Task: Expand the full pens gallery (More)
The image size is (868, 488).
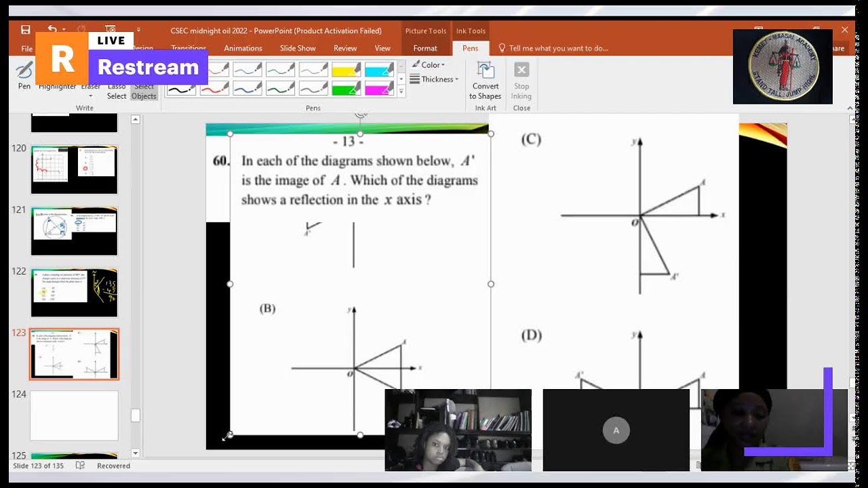Action: (x=401, y=91)
